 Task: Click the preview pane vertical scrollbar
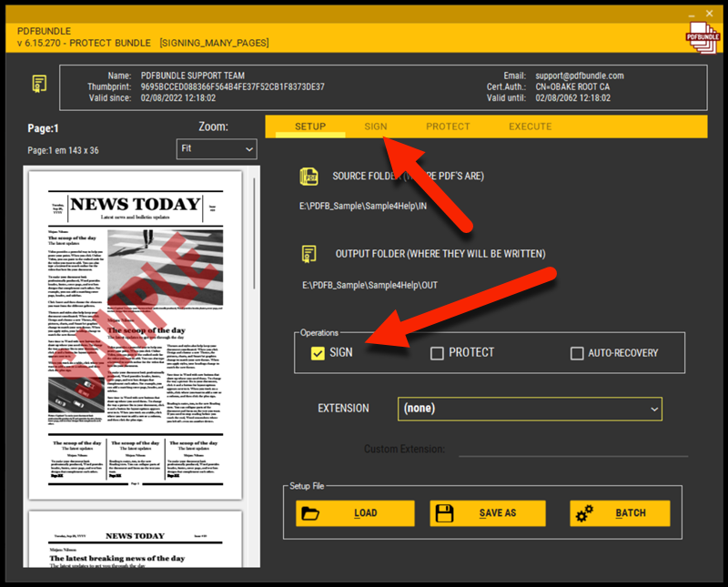pyautogui.click(x=255, y=232)
